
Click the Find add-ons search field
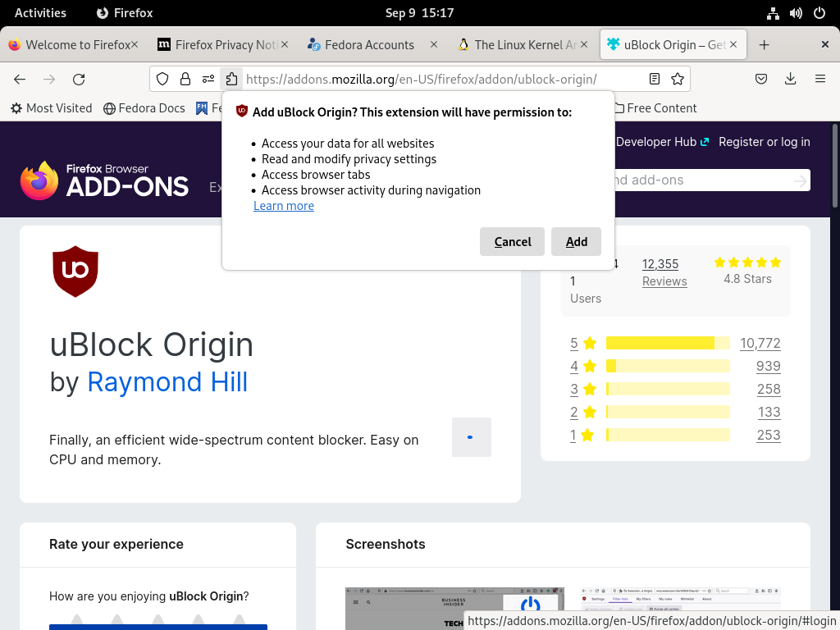(x=702, y=180)
